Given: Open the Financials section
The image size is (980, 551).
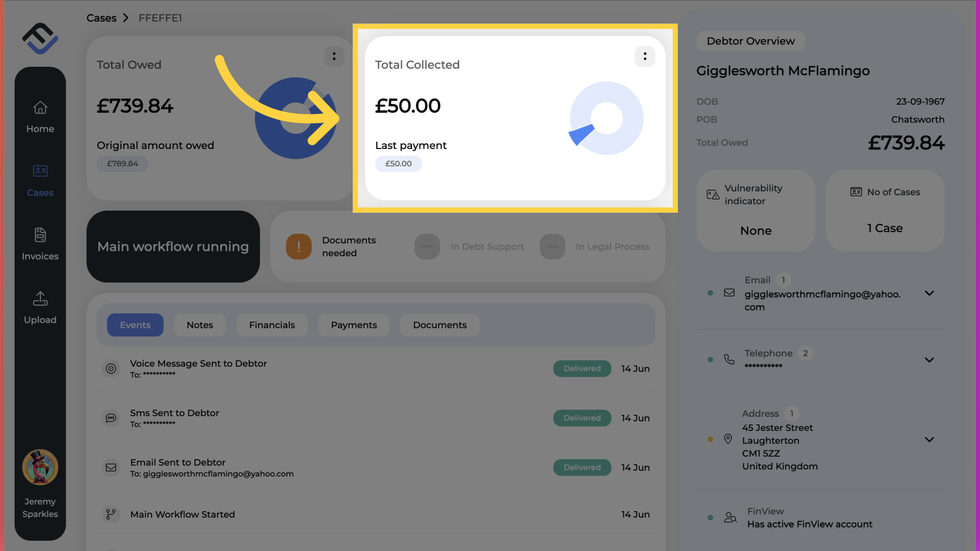Looking at the screenshot, I should tap(272, 325).
